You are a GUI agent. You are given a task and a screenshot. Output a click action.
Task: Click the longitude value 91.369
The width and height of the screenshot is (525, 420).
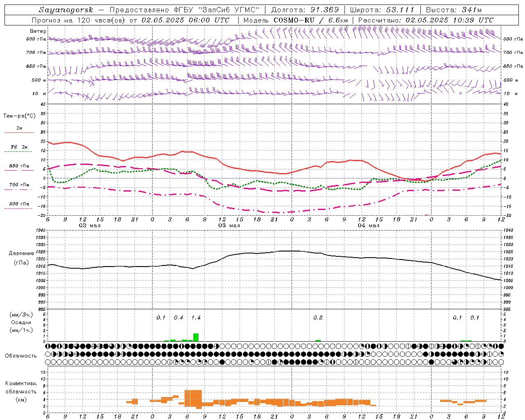(x=325, y=10)
